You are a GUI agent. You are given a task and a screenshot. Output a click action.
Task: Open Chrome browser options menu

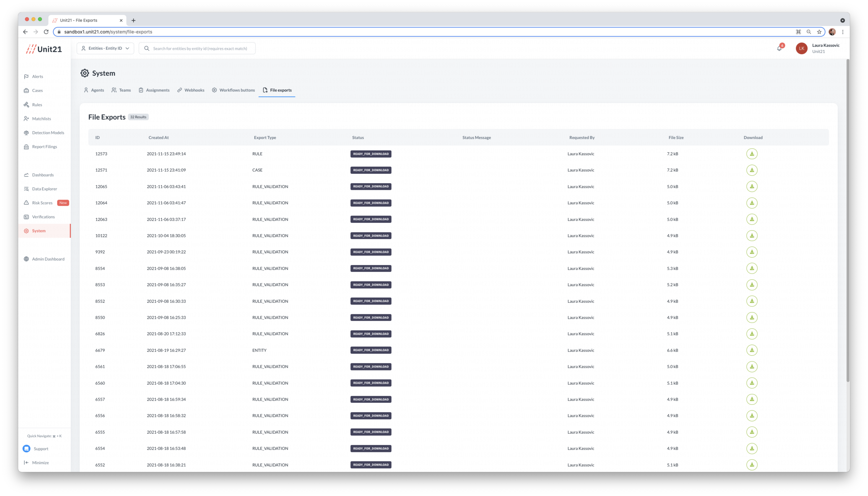click(x=843, y=32)
